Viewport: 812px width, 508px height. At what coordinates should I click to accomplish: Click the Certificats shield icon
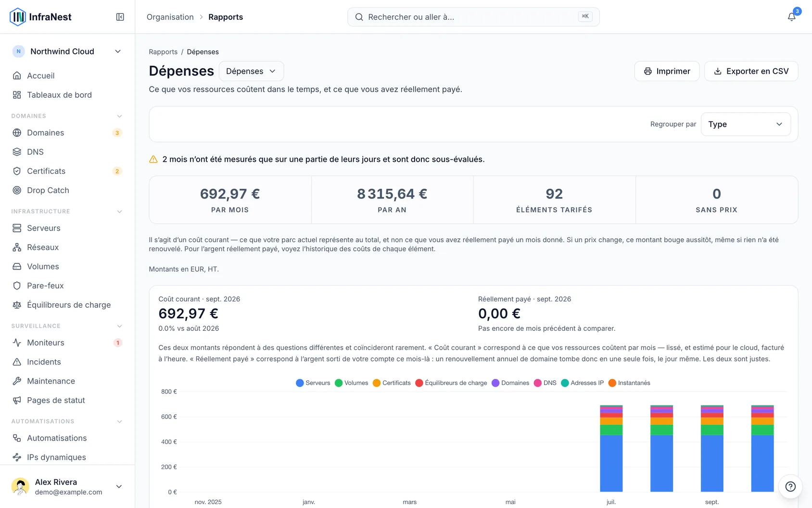17,171
